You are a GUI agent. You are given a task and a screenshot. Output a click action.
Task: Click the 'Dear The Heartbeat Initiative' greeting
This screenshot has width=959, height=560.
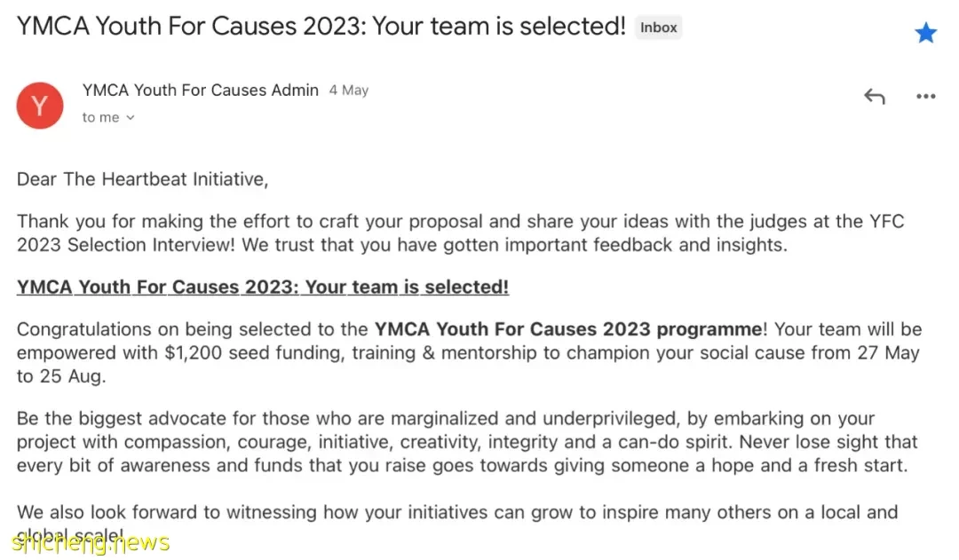click(142, 179)
